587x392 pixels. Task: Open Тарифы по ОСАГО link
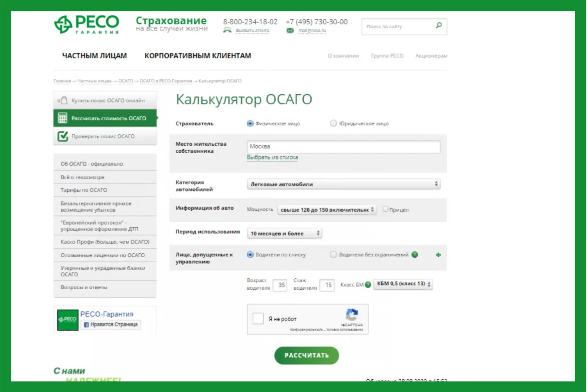pyautogui.click(x=84, y=190)
